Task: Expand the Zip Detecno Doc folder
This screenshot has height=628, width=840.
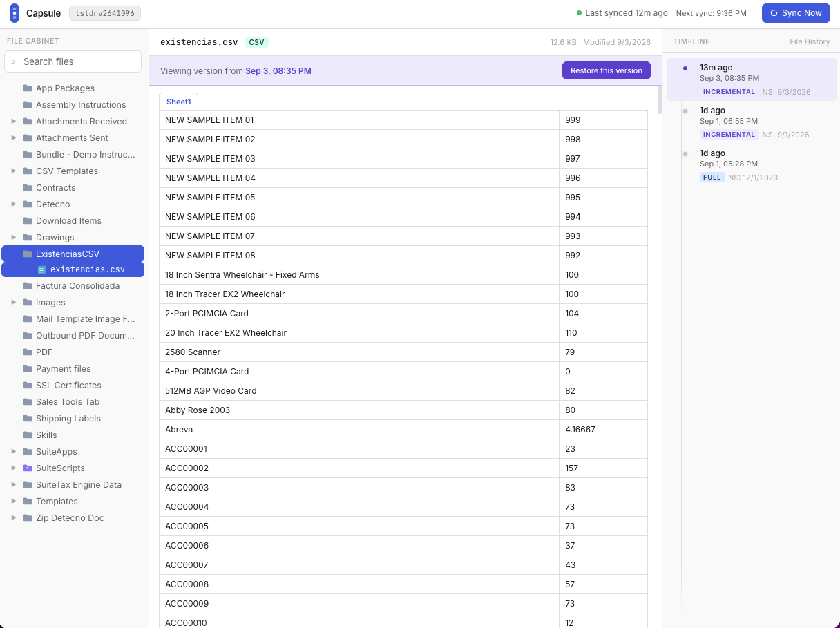Action: coord(14,518)
